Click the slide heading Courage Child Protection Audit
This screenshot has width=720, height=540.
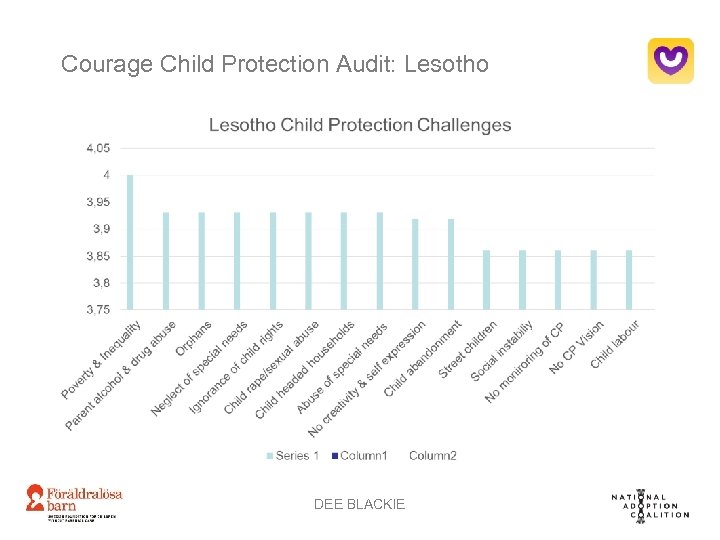coord(275,65)
